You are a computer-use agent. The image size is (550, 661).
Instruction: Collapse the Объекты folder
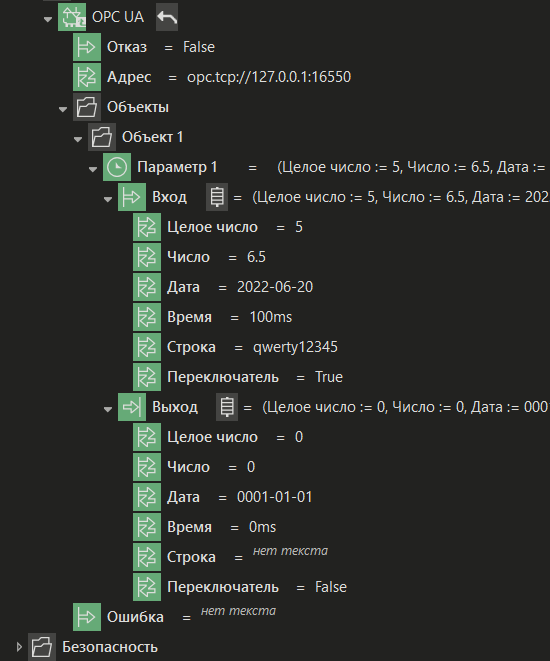click(x=63, y=109)
